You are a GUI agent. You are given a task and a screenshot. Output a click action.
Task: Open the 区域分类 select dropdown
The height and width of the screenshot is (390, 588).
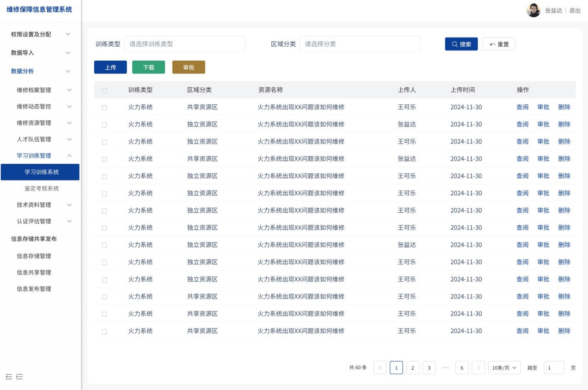click(x=360, y=44)
